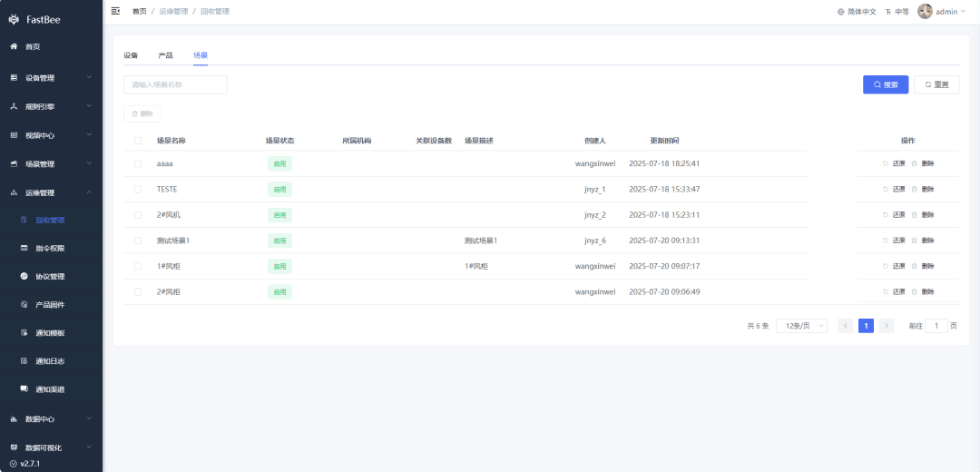
Task: Go to page 1 in pagination
Action: pos(866,326)
